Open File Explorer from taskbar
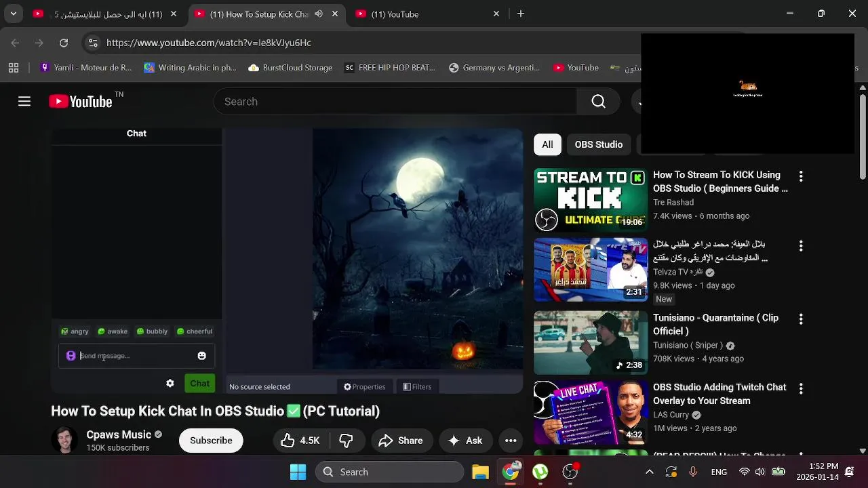Viewport: 868px width, 488px height. click(x=480, y=472)
